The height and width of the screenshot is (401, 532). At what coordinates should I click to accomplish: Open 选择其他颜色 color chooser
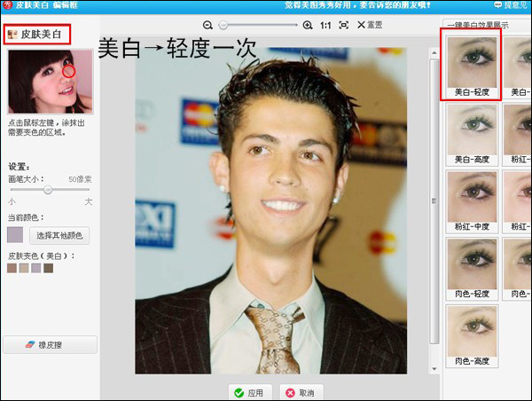pyautogui.click(x=61, y=235)
